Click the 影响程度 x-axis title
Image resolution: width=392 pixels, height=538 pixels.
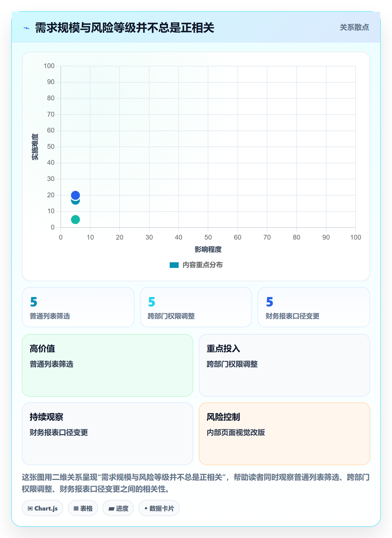tap(208, 249)
